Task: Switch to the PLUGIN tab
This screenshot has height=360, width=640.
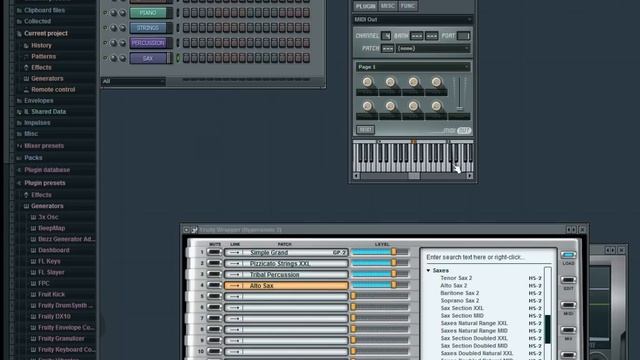Action: [x=365, y=6]
